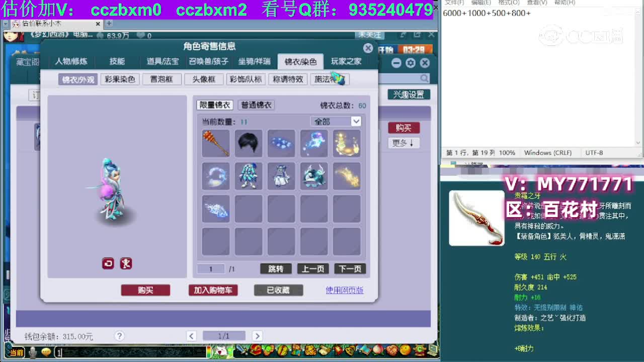Viewport: 644px width, 362px height.
Task: Select the teal horned mount item
Action: pos(314,176)
